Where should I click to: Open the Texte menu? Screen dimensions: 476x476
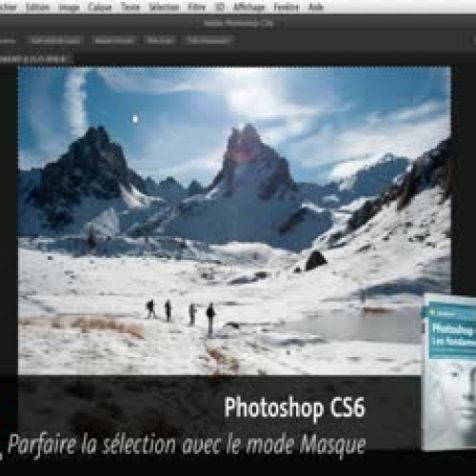click(x=130, y=7)
